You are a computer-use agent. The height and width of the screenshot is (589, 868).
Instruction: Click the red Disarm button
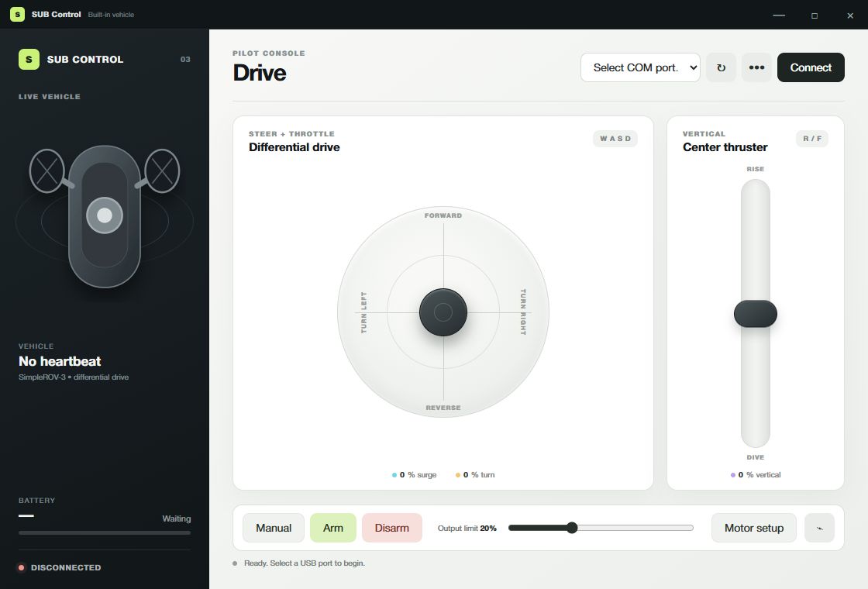[392, 528]
